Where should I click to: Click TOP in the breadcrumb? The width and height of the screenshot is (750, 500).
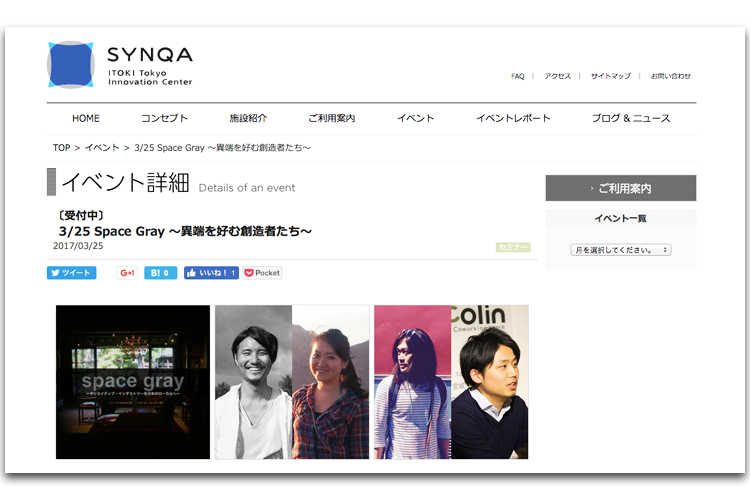click(x=61, y=148)
